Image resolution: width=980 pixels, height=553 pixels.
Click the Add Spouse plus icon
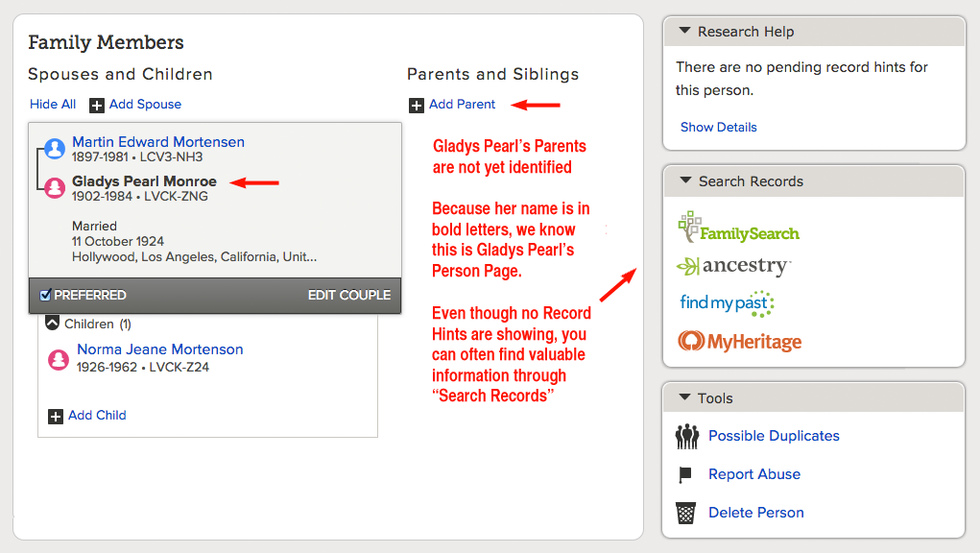point(96,105)
